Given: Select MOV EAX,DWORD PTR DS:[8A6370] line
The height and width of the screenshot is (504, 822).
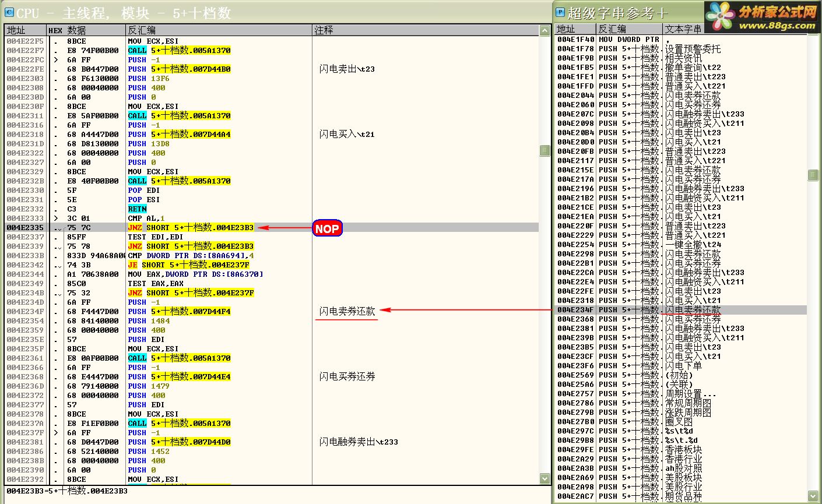Looking at the screenshot, I should point(272,274).
